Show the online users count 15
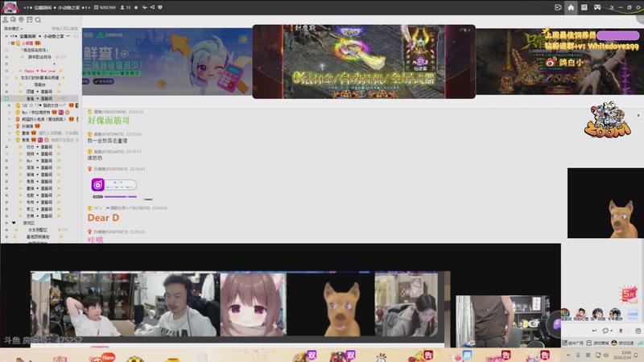The width and height of the screenshot is (644, 362). pyautogui.click(x=126, y=7)
